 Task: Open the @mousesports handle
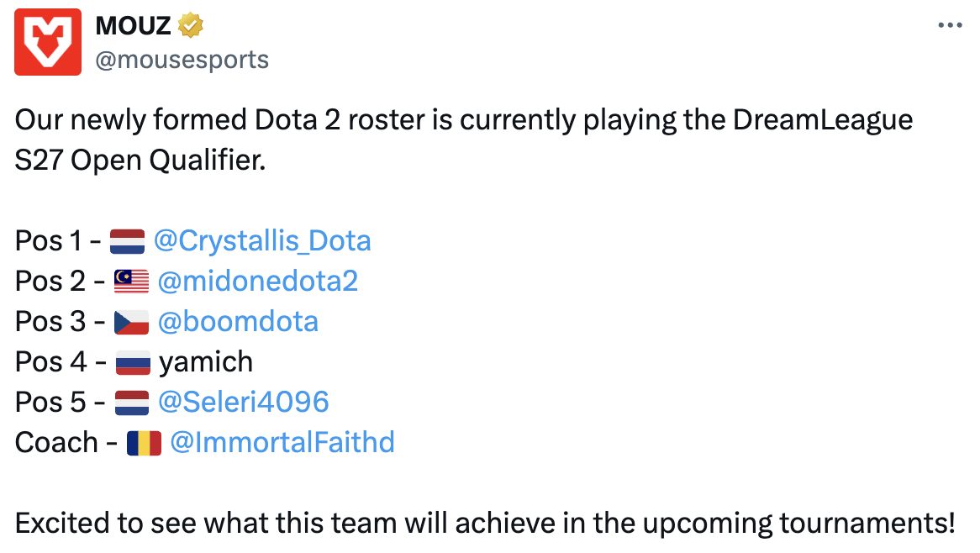click(x=182, y=60)
